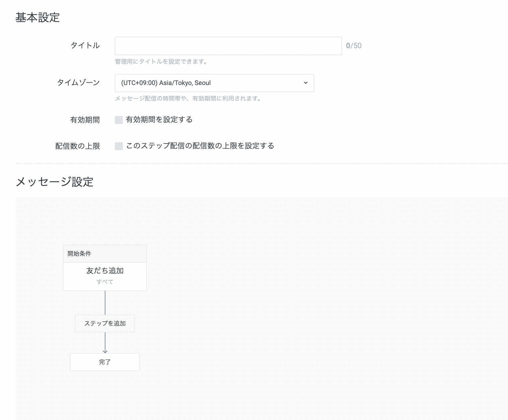Check the 配信数の上限 setting checkbox
The height and width of the screenshot is (420, 508).
tap(119, 146)
